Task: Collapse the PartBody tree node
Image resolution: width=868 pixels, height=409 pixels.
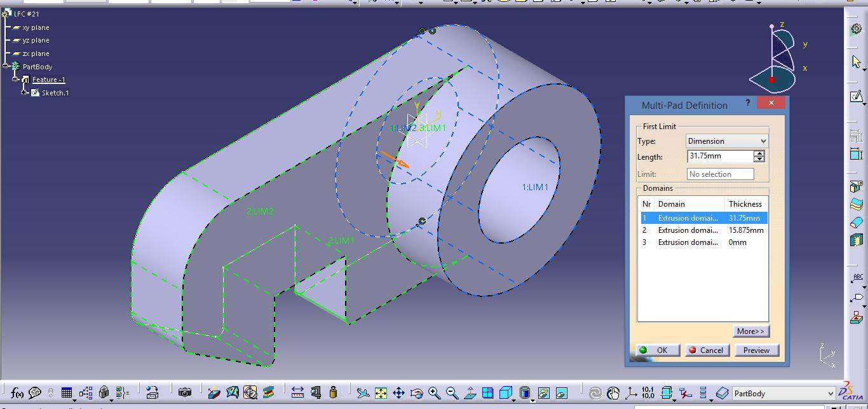Action: pos(6,67)
